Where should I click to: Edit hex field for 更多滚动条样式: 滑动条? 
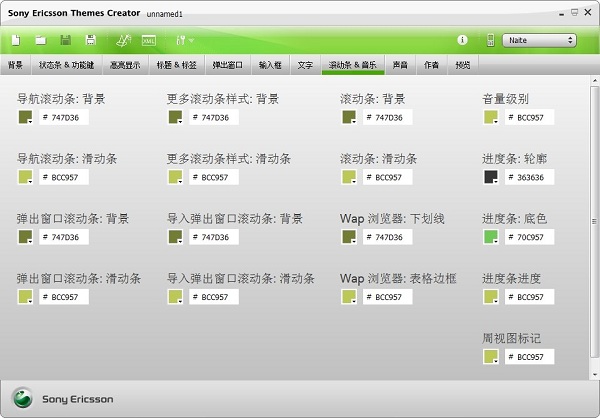(214, 177)
